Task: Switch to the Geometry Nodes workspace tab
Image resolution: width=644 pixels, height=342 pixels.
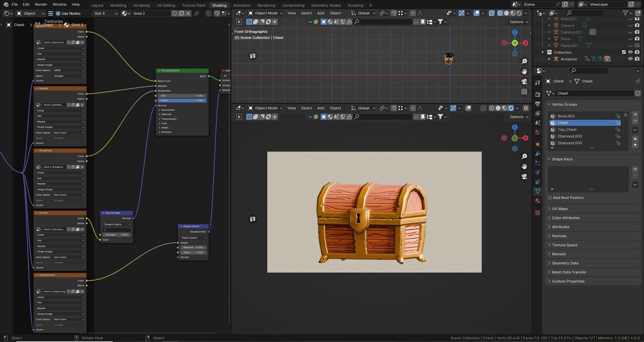Action: coord(326,5)
